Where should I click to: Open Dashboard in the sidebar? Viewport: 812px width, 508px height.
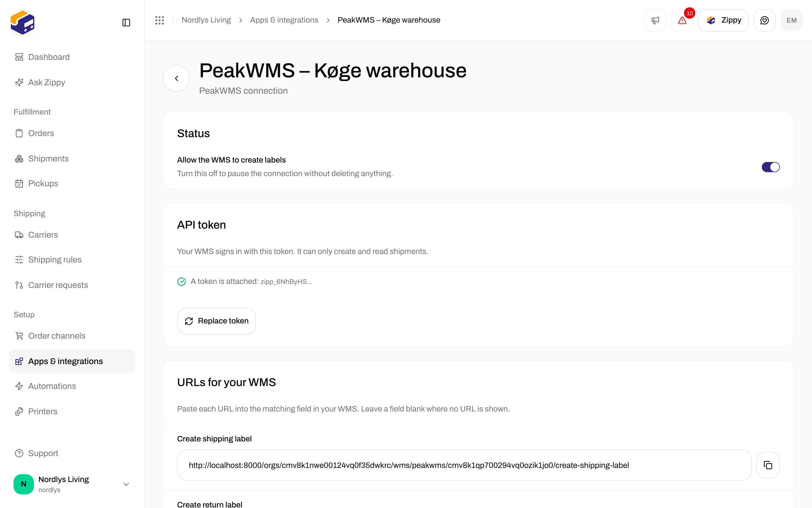click(72, 57)
